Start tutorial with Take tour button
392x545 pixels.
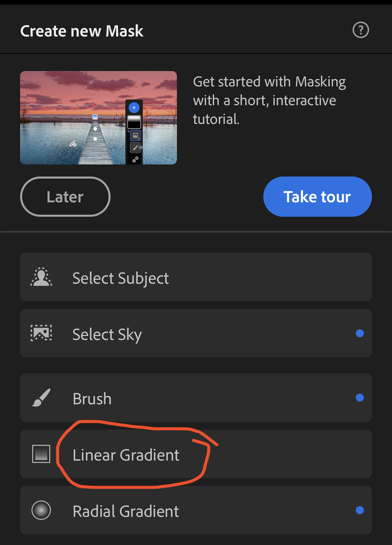(x=318, y=197)
